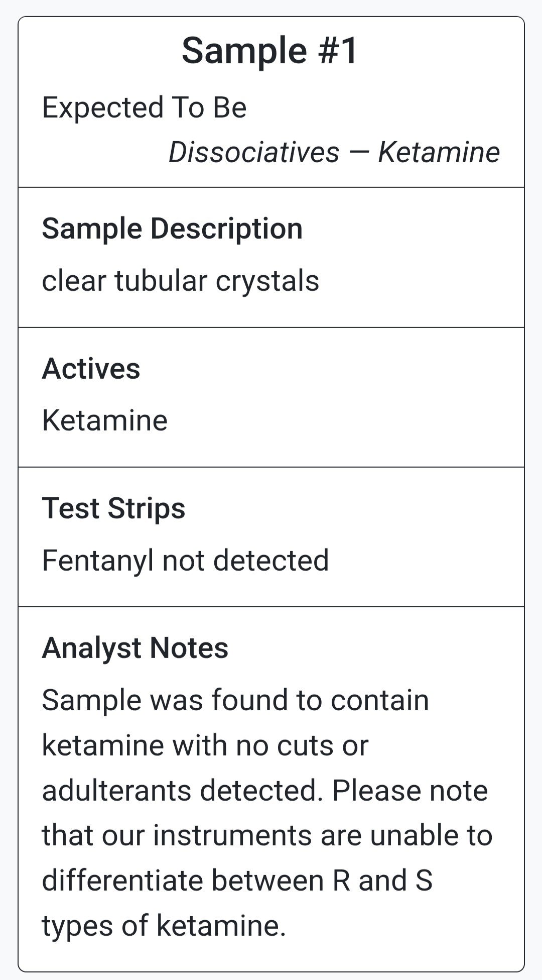Click the line Sample was found to contain
This screenshot has height=980, width=542.
click(x=235, y=700)
